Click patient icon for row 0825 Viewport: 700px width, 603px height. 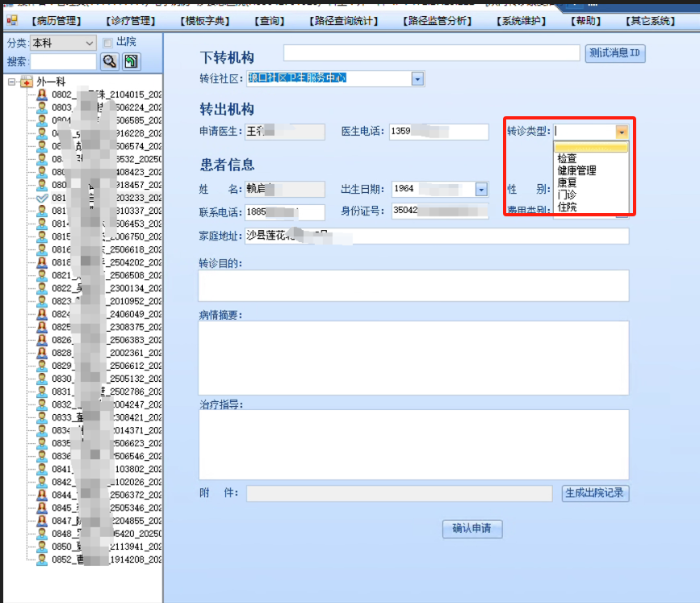point(42,327)
